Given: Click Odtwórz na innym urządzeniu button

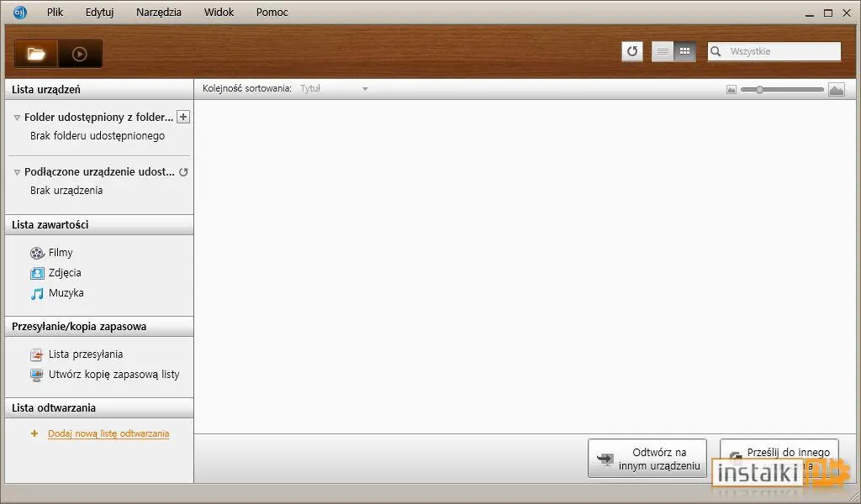Looking at the screenshot, I should [x=647, y=459].
